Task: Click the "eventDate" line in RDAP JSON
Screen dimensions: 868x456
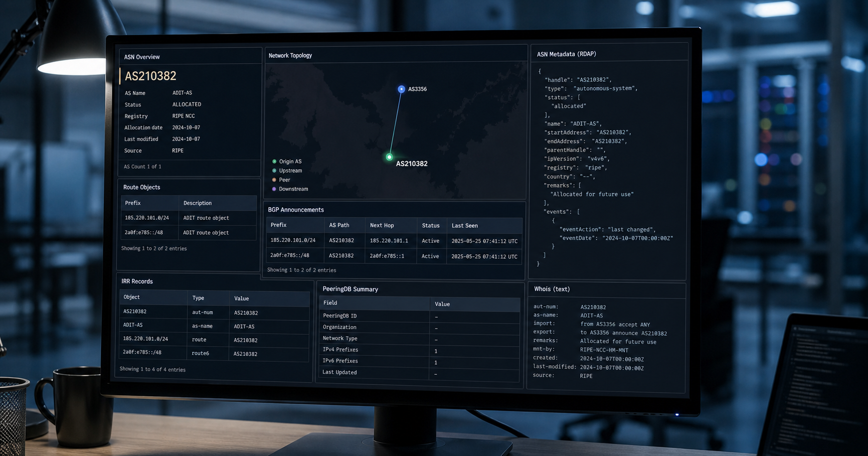Action: [616, 238]
